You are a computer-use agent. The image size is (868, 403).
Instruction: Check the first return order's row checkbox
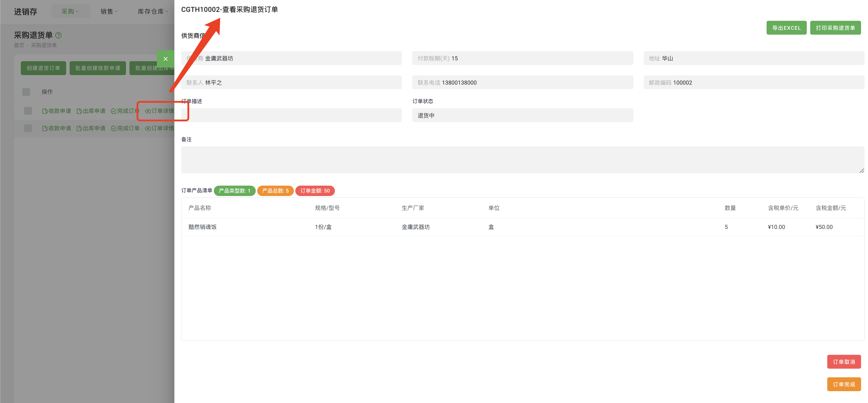click(x=28, y=111)
